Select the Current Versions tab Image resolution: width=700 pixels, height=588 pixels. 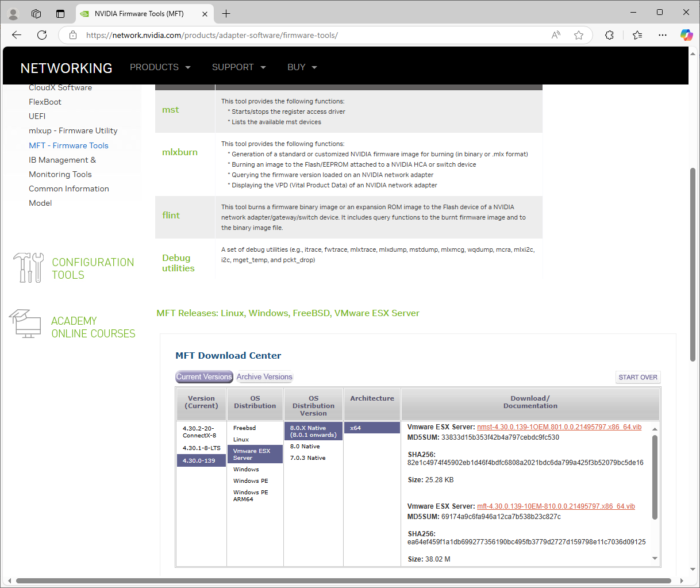tap(204, 377)
